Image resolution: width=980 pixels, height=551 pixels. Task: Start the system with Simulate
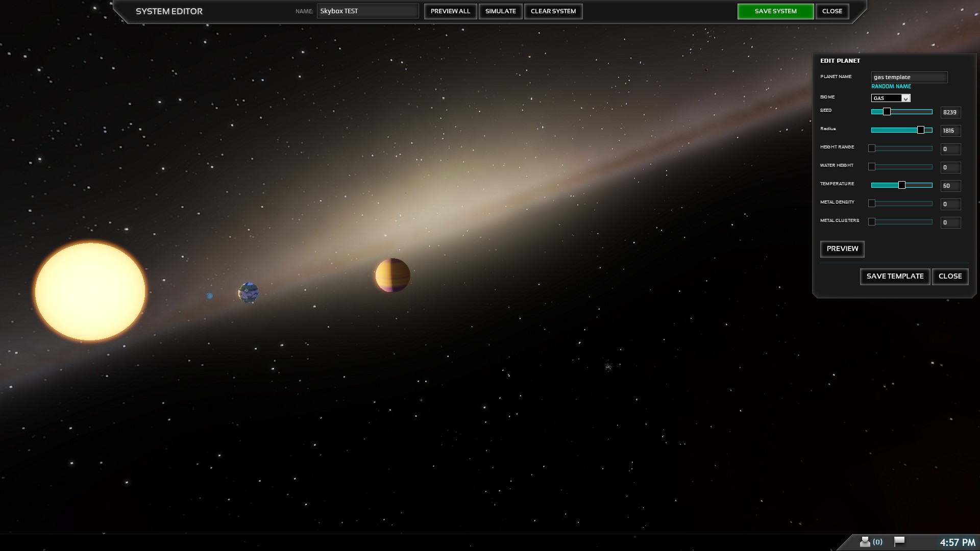(500, 11)
